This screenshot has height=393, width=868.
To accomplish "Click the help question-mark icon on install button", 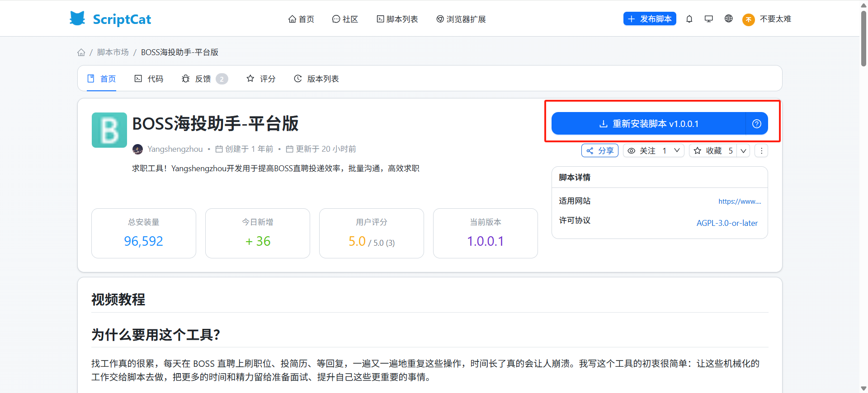I will click(x=756, y=124).
